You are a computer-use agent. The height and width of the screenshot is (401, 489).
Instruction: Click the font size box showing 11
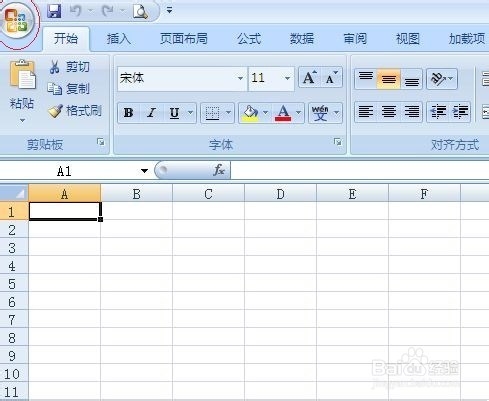pyautogui.click(x=266, y=78)
